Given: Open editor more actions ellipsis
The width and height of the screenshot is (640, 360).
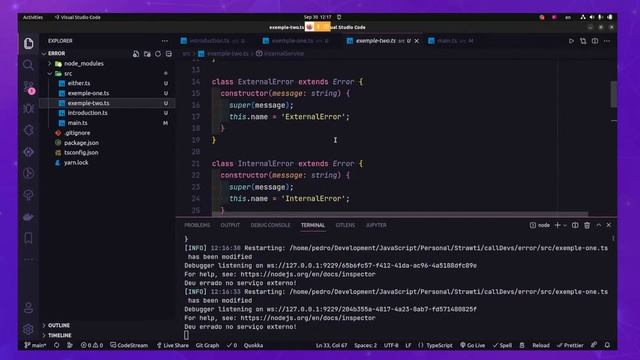Looking at the screenshot, I should (607, 41).
